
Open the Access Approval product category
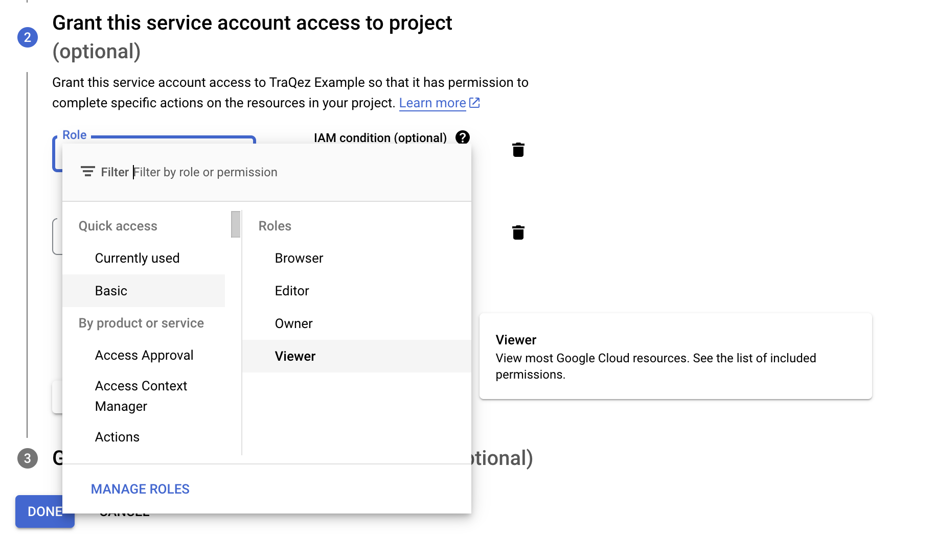pos(144,355)
